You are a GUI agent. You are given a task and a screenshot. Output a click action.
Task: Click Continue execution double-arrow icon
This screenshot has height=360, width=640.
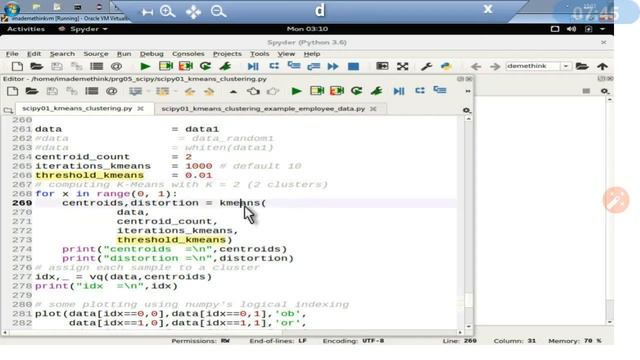pyautogui.click(x=333, y=66)
